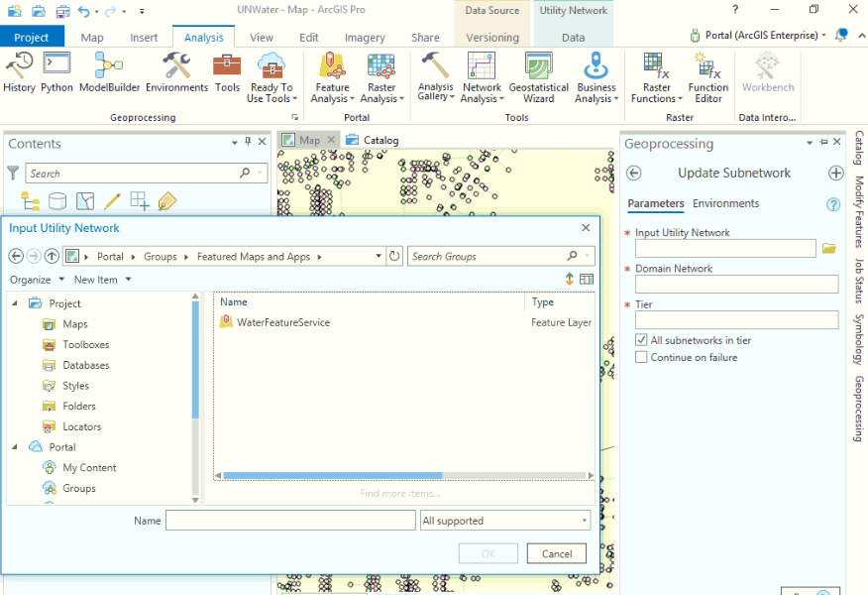Select List By Drawing Order in Contents
The image size is (868, 595).
click(30, 200)
